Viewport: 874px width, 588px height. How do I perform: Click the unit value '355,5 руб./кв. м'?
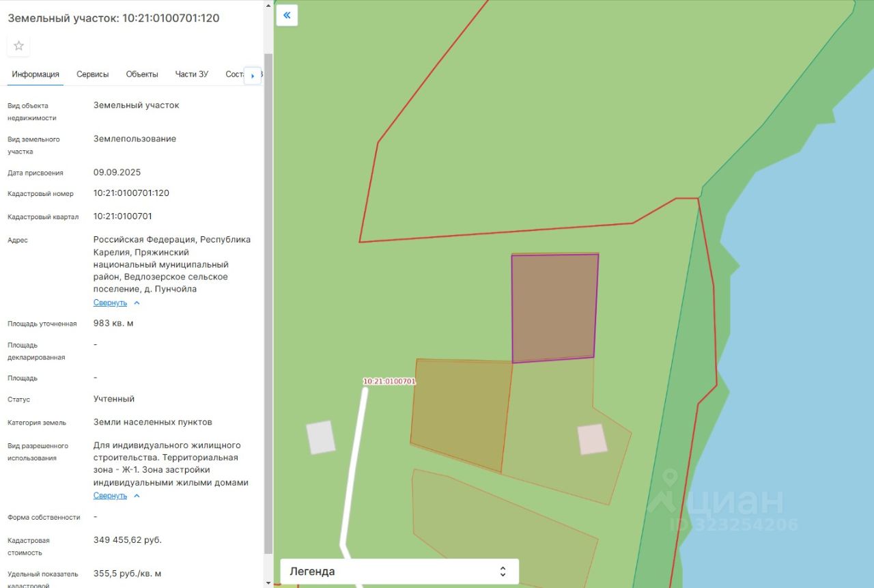[128, 574]
